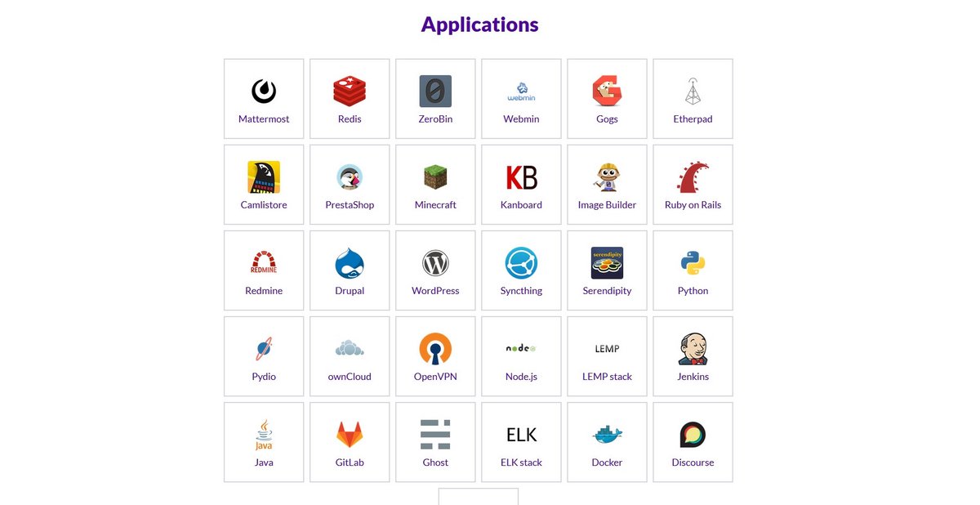Open the Gogs text link
This screenshot has width=980, height=505.
607,119
